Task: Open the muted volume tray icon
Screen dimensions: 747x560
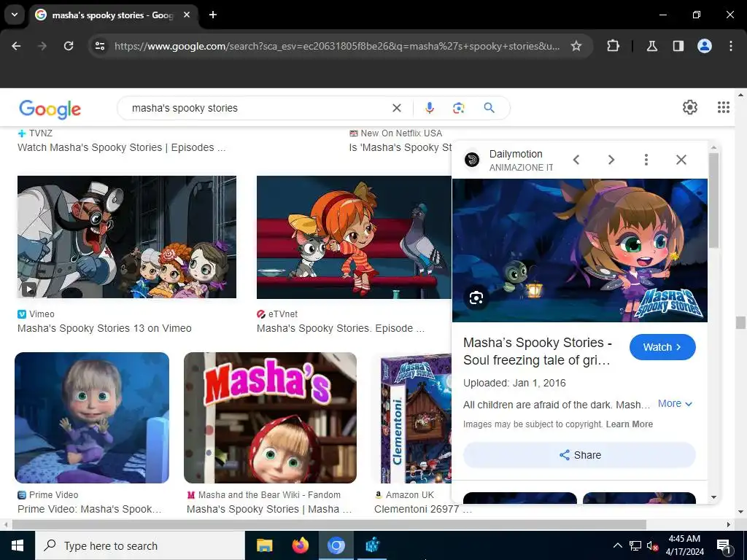Action: (x=652, y=545)
